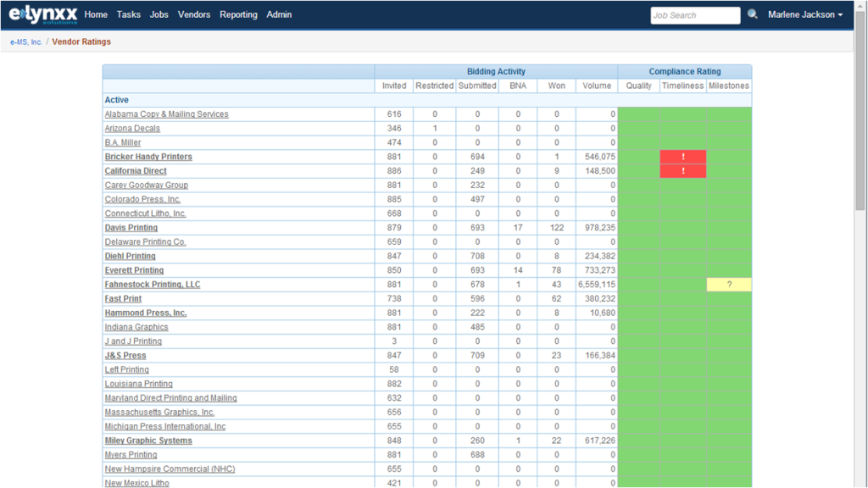
Task: Open the Reporting menu
Action: [x=238, y=15]
